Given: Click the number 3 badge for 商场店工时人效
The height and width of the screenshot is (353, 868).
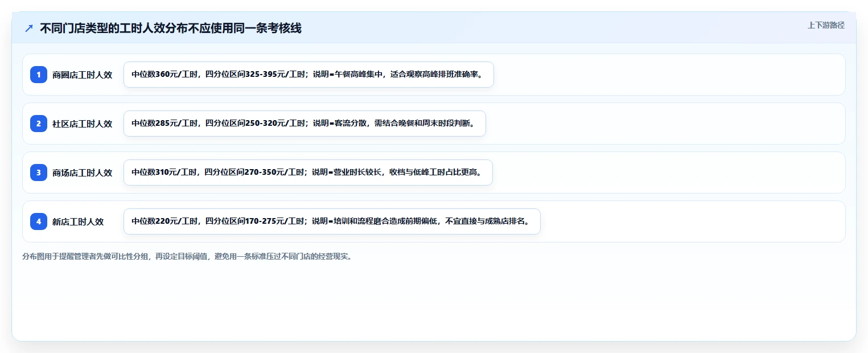Looking at the screenshot, I should click(x=39, y=173).
